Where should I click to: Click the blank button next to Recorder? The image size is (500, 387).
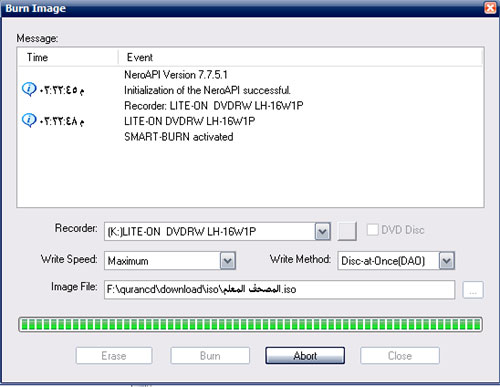[347, 231]
